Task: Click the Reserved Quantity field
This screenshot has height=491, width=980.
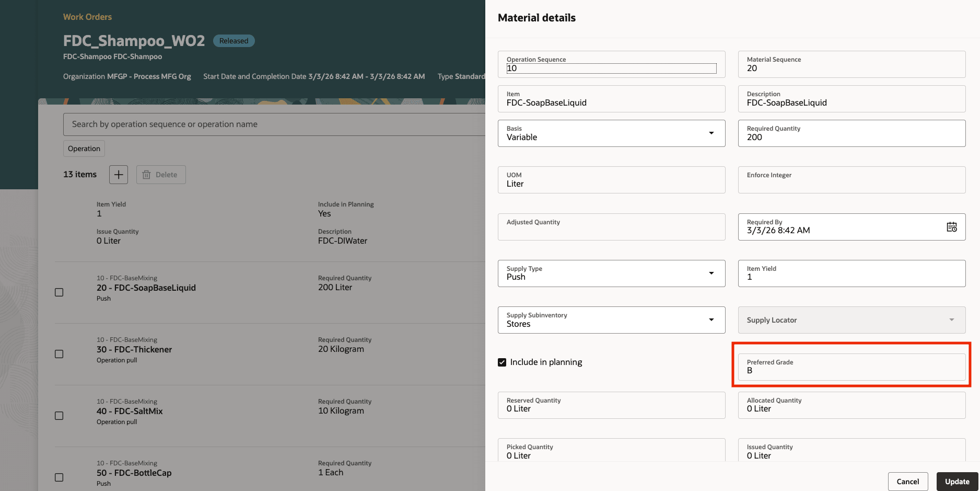Action: [611, 405]
